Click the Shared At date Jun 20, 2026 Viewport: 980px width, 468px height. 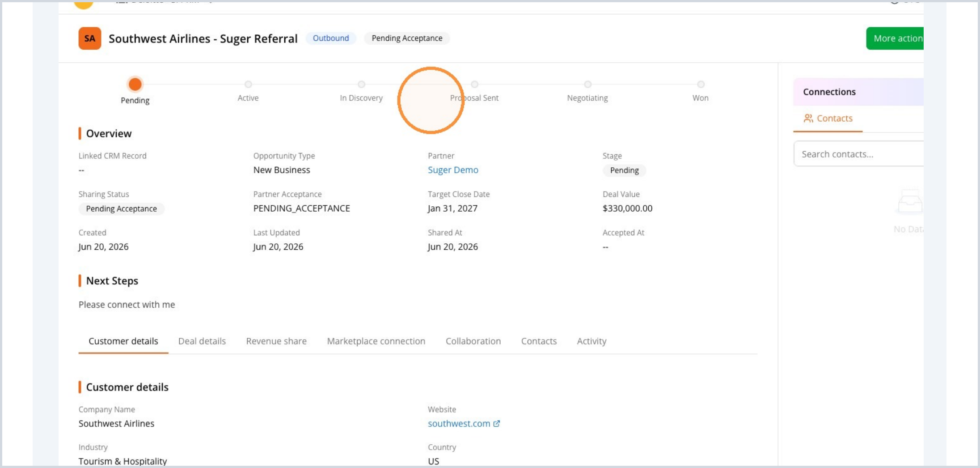453,247
